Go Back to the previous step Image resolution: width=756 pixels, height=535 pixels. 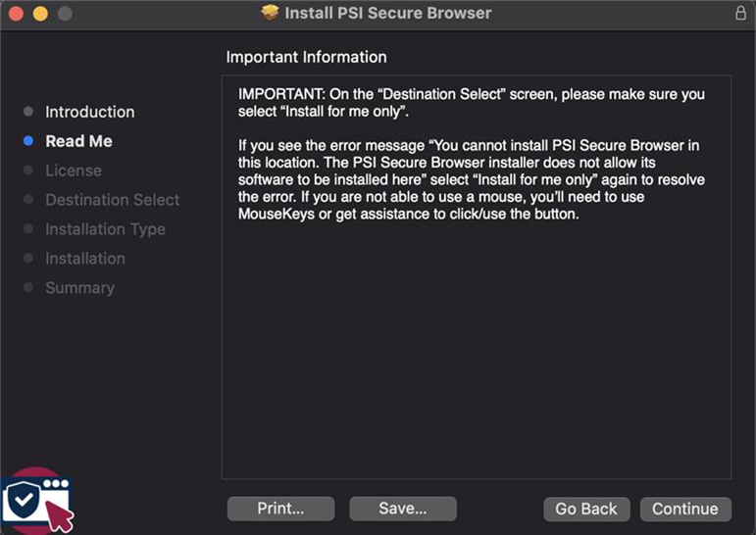[x=586, y=509]
